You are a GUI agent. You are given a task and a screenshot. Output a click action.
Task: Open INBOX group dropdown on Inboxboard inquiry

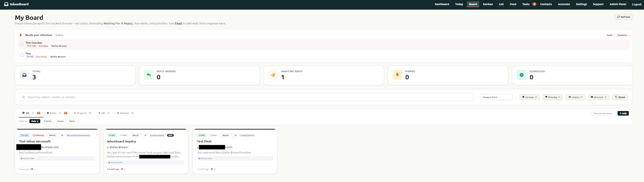tap(138, 135)
